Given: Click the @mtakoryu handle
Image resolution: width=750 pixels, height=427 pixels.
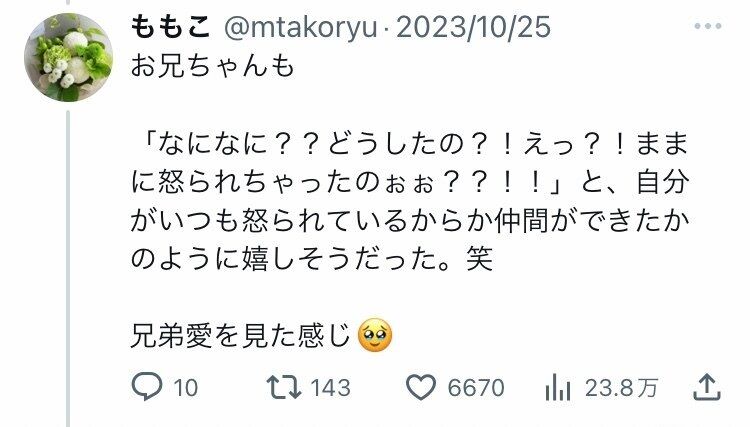Looking at the screenshot, I should [x=301, y=27].
